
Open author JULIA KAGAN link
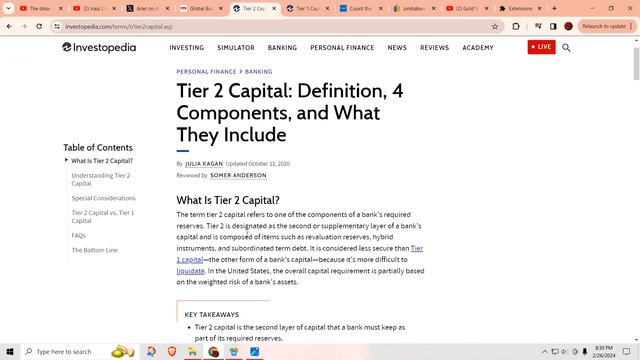[204, 164]
